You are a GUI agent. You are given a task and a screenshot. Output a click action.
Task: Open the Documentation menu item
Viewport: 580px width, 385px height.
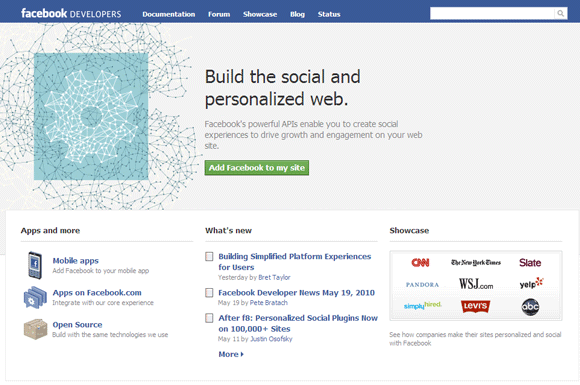click(x=169, y=14)
